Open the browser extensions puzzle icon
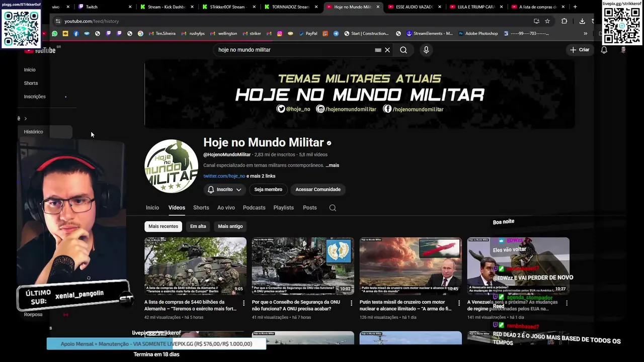Image resolution: width=644 pixels, height=362 pixels. tap(564, 21)
